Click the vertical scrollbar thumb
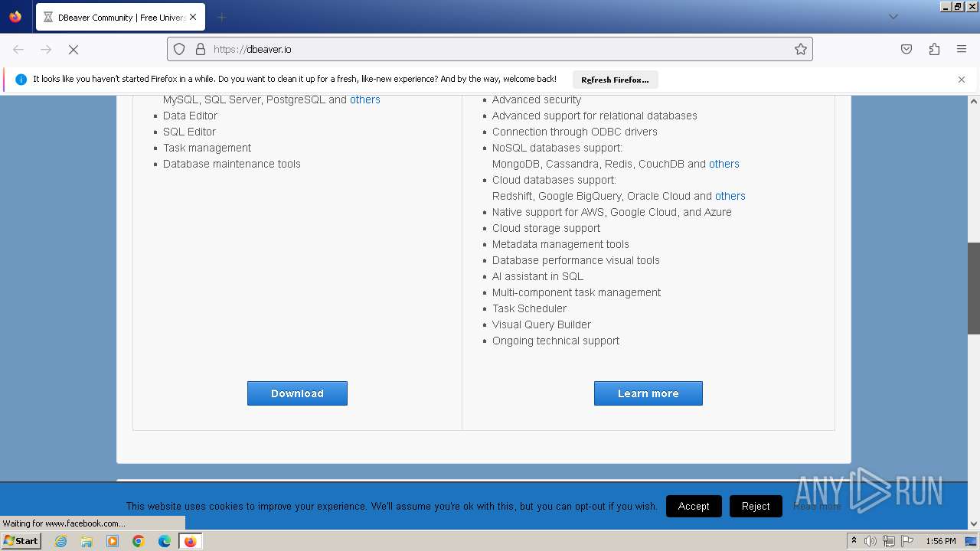The width and height of the screenshot is (980, 551). [974, 289]
